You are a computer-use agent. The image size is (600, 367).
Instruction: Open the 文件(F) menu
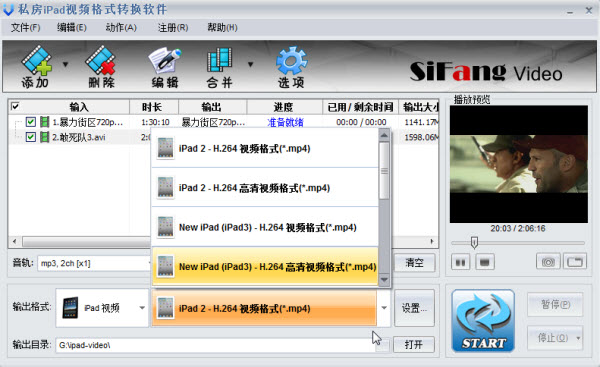tap(26, 28)
